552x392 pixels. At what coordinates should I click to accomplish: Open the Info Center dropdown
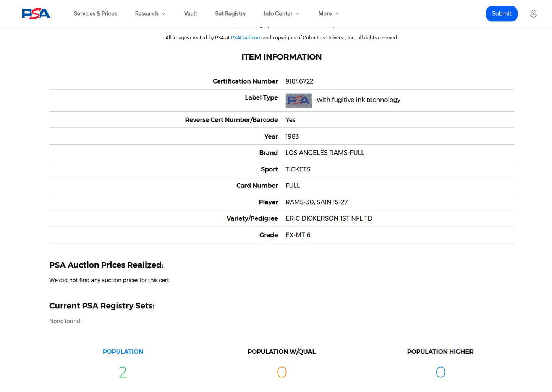[x=282, y=14]
